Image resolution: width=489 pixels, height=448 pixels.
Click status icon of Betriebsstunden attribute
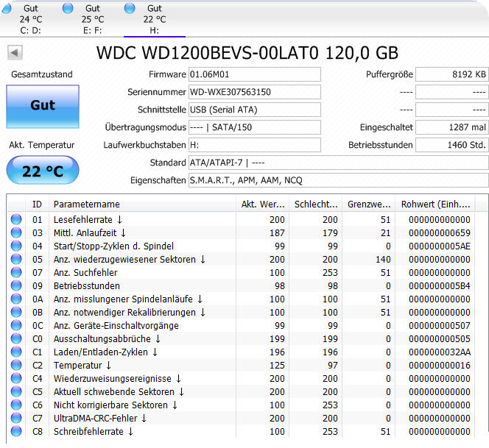pyautogui.click(x=15, y=286)
